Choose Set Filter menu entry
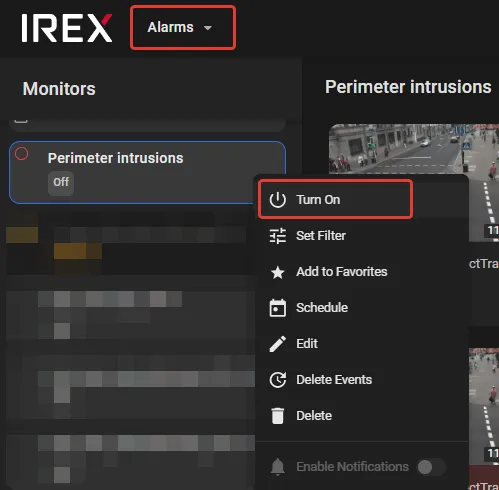 click(x=362, y=236)
